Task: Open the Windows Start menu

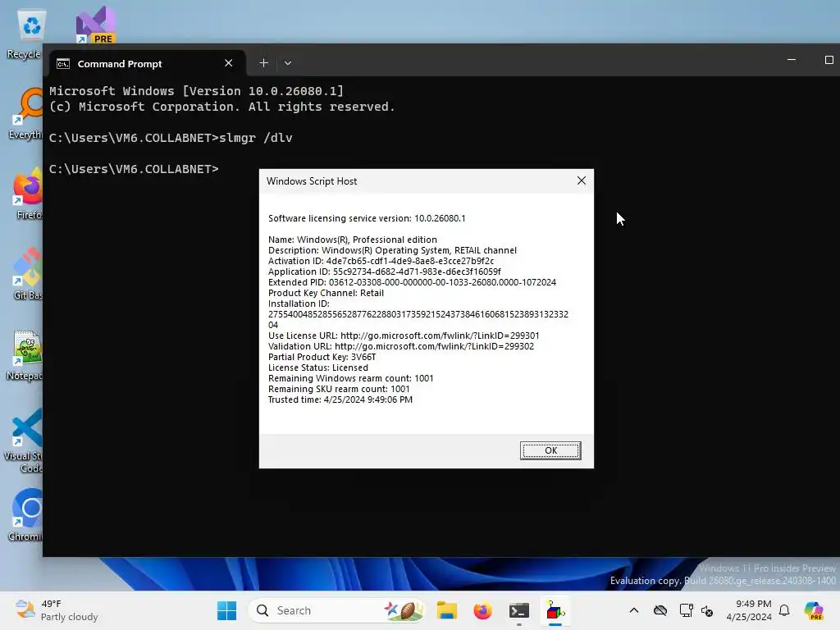Action: pyautogui.click(x=226, y=610)
